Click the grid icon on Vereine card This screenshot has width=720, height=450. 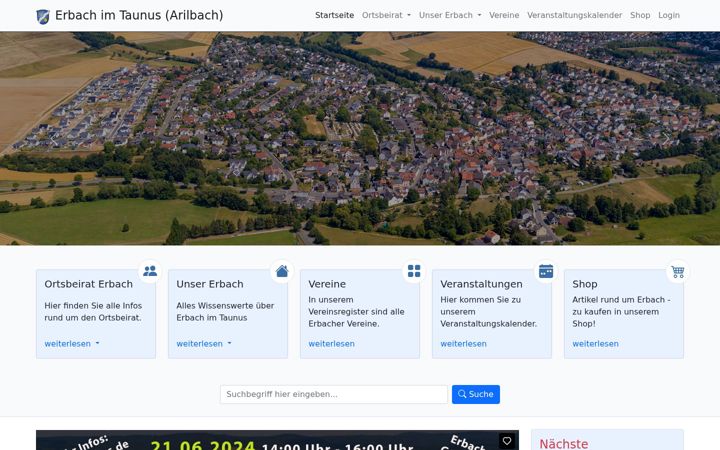(x=414, y=271)
